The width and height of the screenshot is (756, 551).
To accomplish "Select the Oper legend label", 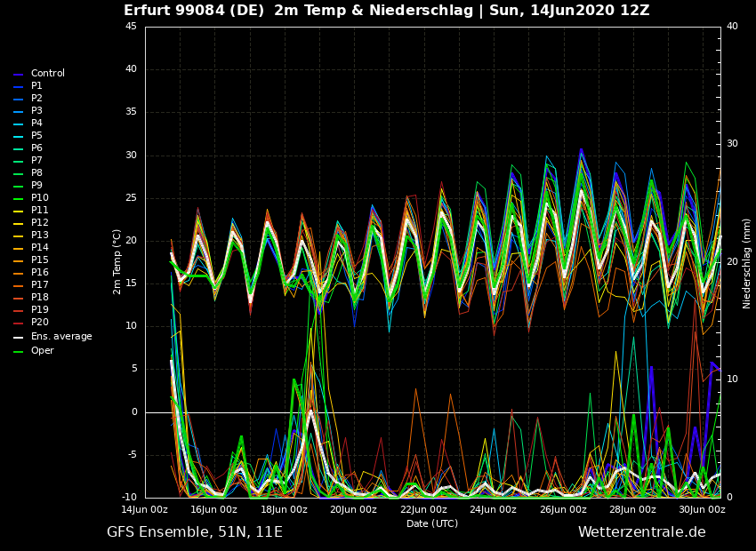I will (x=42, y=351).
